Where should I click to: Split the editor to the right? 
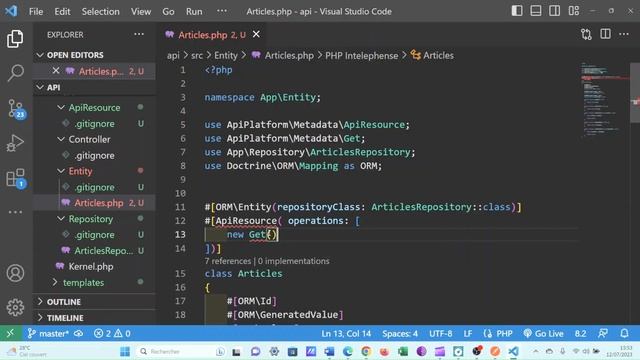coord(605,34)
